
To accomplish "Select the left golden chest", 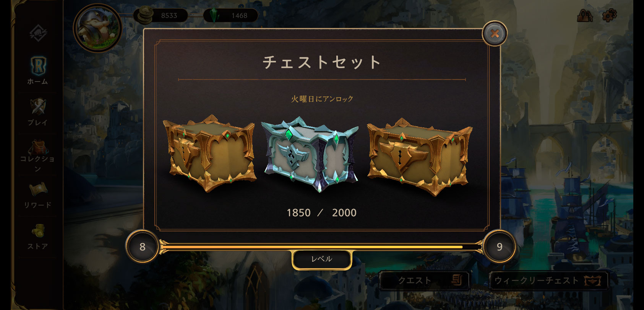I will [x=209, y=153].
